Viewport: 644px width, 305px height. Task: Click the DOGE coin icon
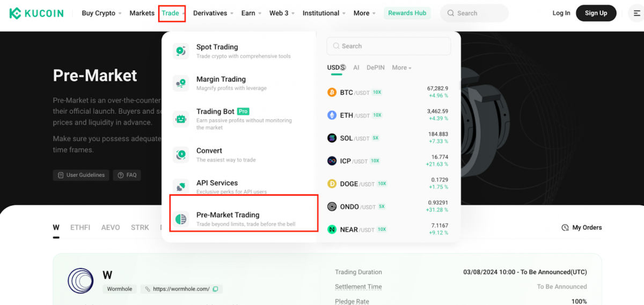pos(332,184)
